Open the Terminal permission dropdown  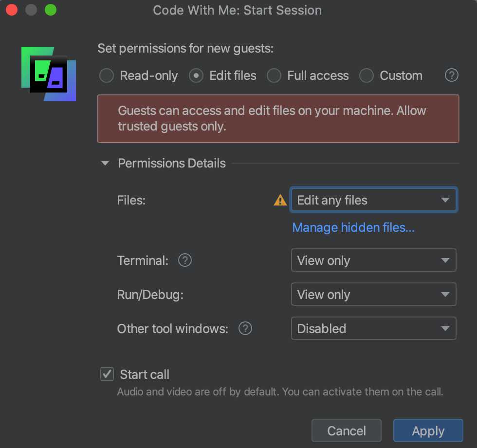[373, 261]
